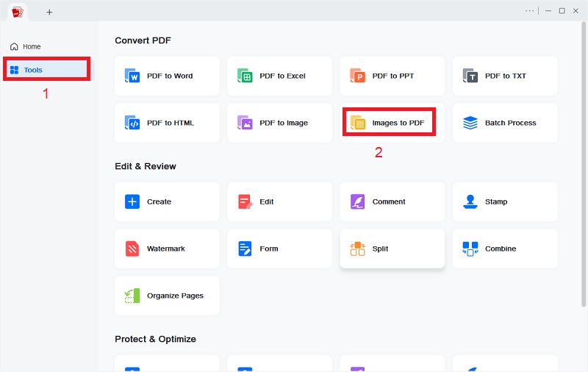The height and width of the screenshot is (372, 588).
Task: Click the Edit & Review section heading
Action: click(x=146, y=166)
